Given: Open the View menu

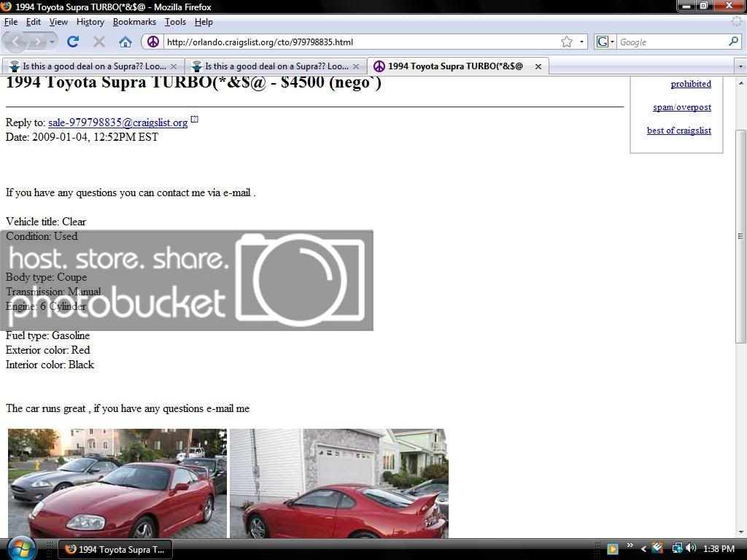Looking at the screenshot, I should 58,22.
